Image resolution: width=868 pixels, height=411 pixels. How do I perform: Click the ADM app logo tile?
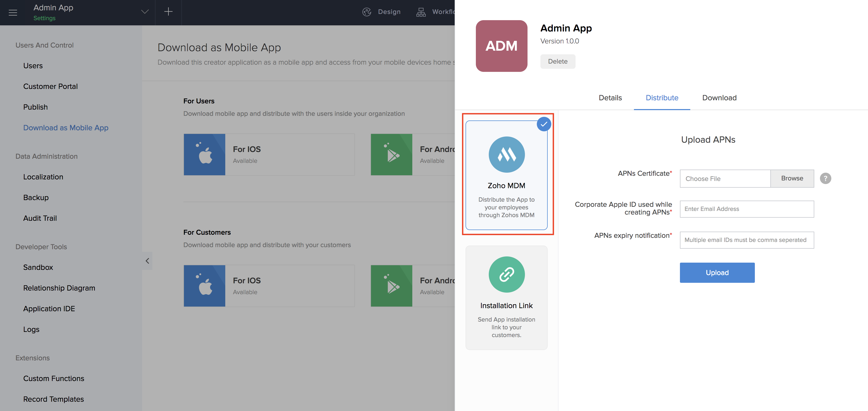[x=501, y=46]
